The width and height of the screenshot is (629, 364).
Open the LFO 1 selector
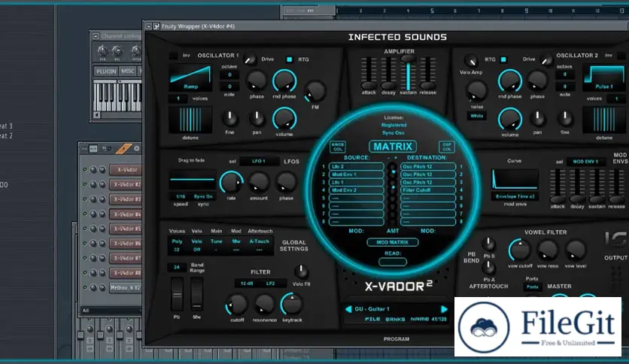(x=259, y=161)
